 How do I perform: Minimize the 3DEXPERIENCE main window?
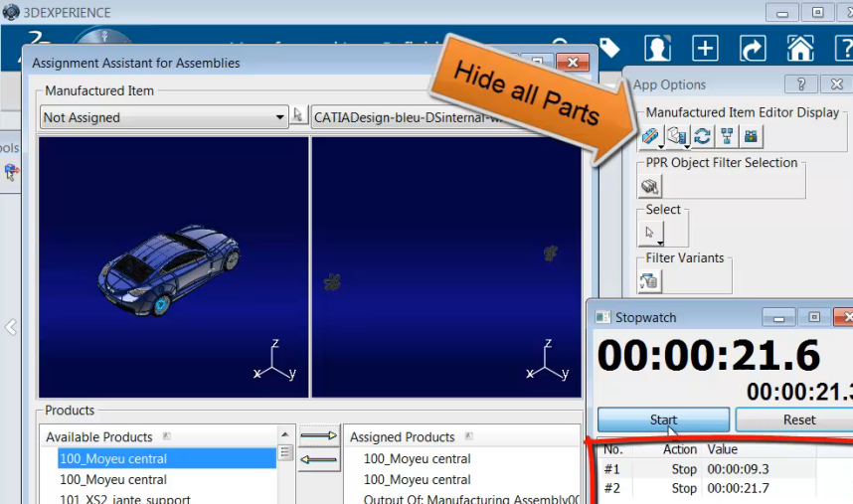(782, 13)
